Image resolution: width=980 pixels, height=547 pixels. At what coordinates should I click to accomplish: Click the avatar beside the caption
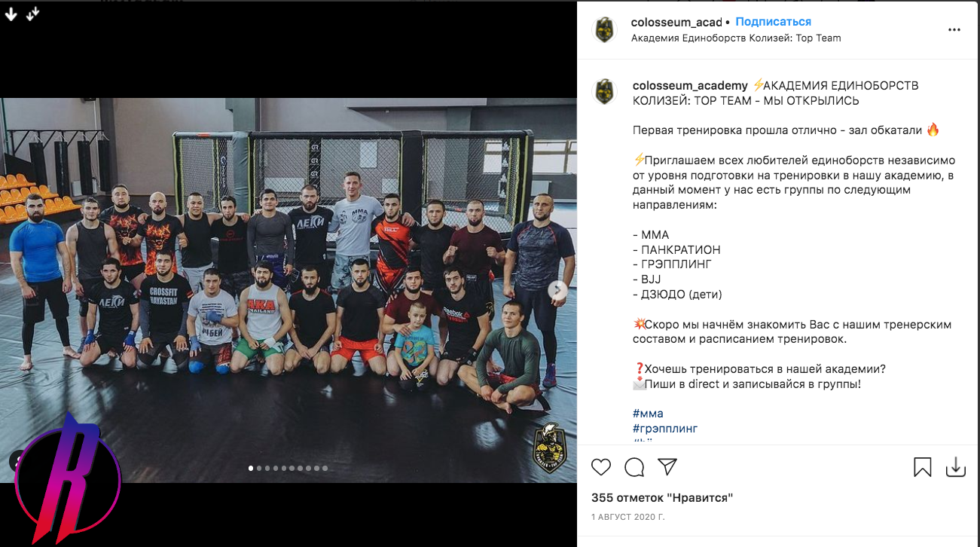click(605, 92)
